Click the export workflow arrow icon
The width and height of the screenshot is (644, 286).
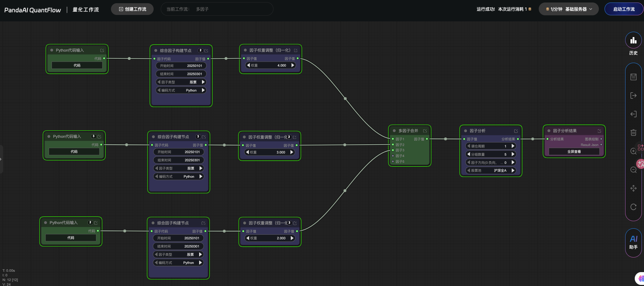coord(633,95)
